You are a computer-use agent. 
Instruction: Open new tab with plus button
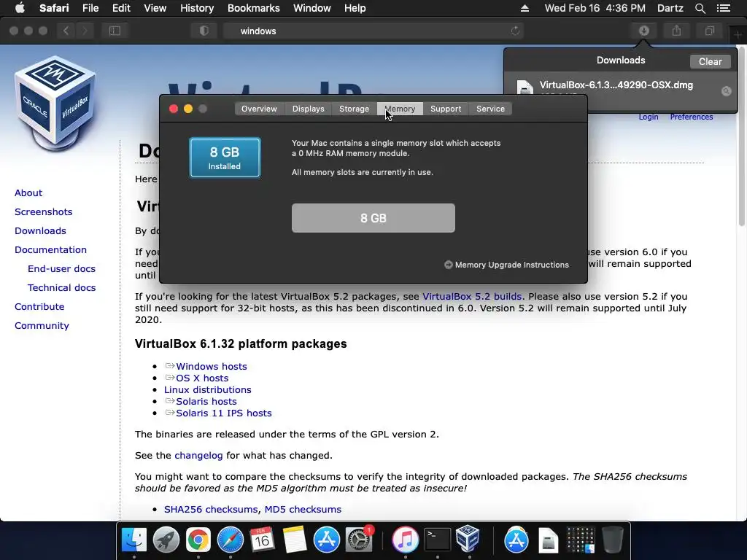[x=738, y=34]
